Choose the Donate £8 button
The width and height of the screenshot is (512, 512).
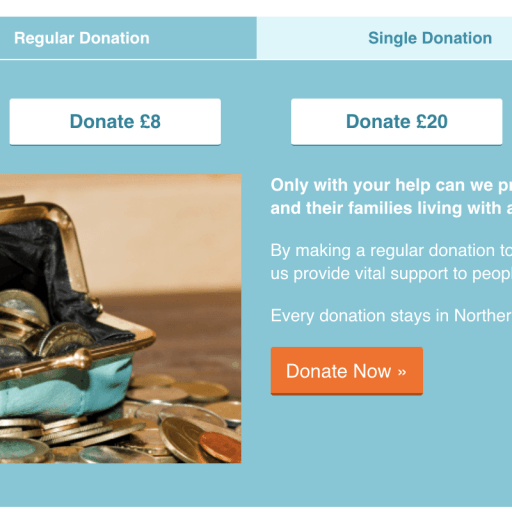(x=115, y=122)
